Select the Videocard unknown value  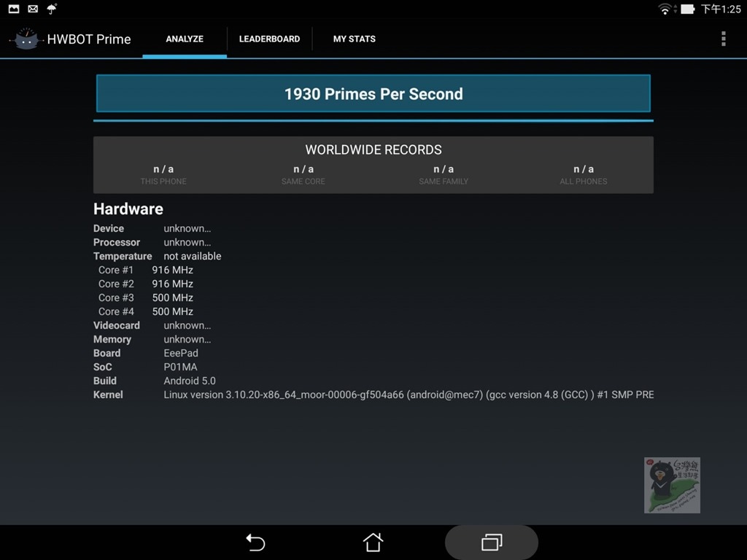[x=187, y=326]
